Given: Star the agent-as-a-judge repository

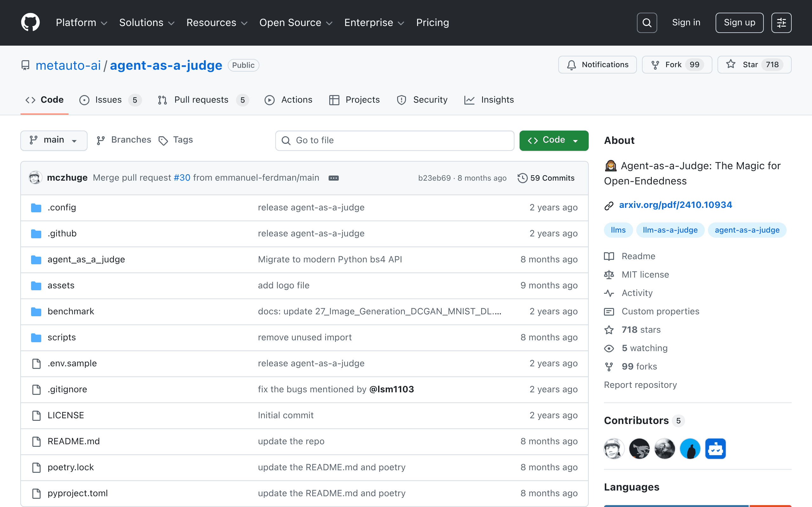Looking at the screenshot, I should pos(754,65).
